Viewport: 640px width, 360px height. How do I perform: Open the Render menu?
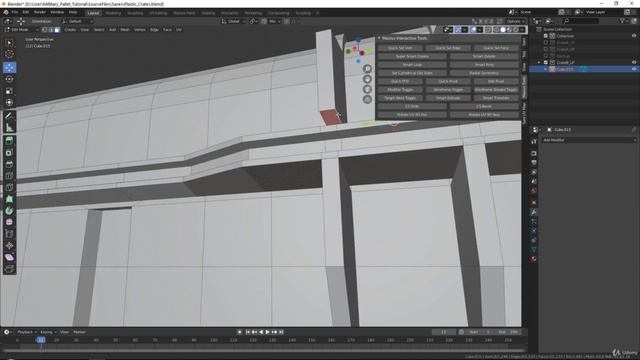[x=40, y=12]
